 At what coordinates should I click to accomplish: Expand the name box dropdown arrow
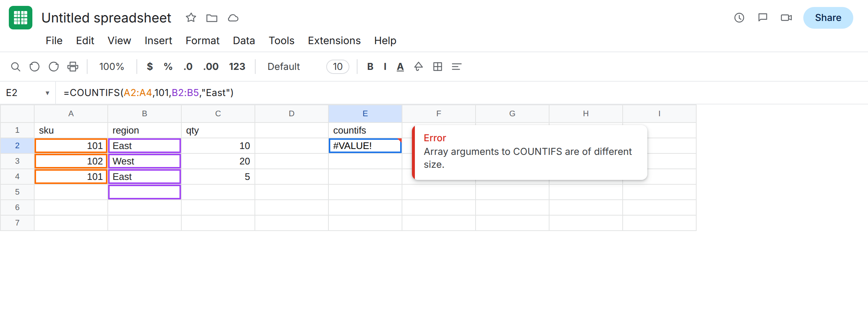[47, 93]
